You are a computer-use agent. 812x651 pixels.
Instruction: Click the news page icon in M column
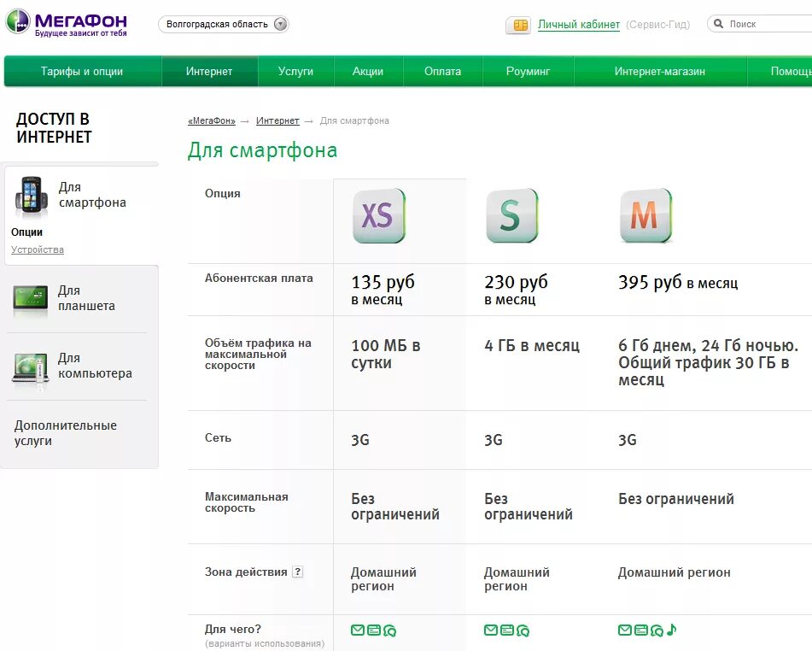click(641, 630)
